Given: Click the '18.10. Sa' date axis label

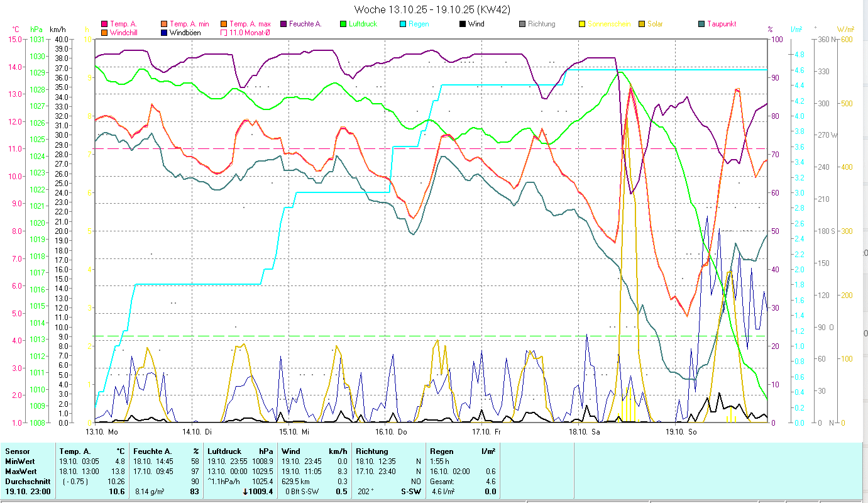Looking at the screenshot, I should (584, 432).
